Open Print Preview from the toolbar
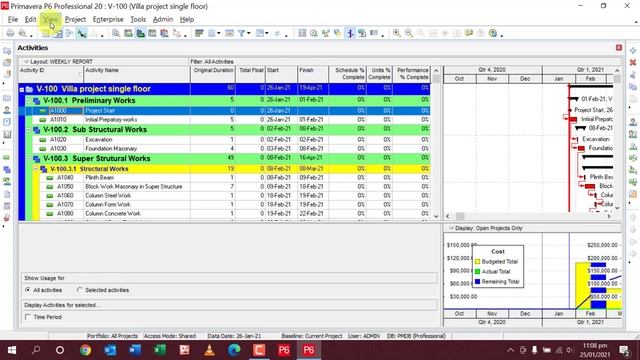The height and width of the screenshot is (360, 640). [x=22, y=33]
